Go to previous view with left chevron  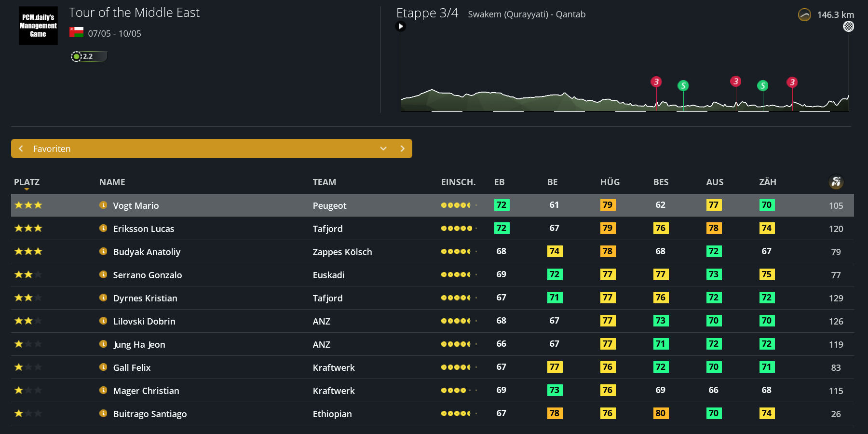pos(21,149)
